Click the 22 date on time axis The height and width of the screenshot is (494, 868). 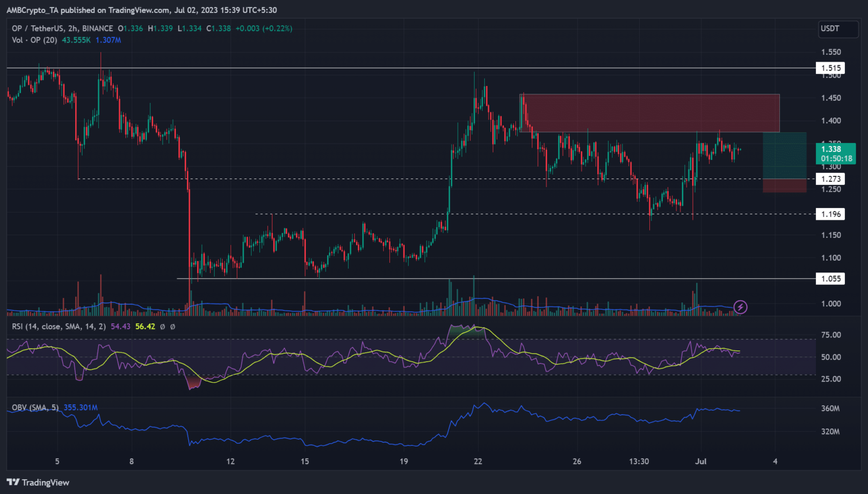pyautogui.click(x=478, y=461)
